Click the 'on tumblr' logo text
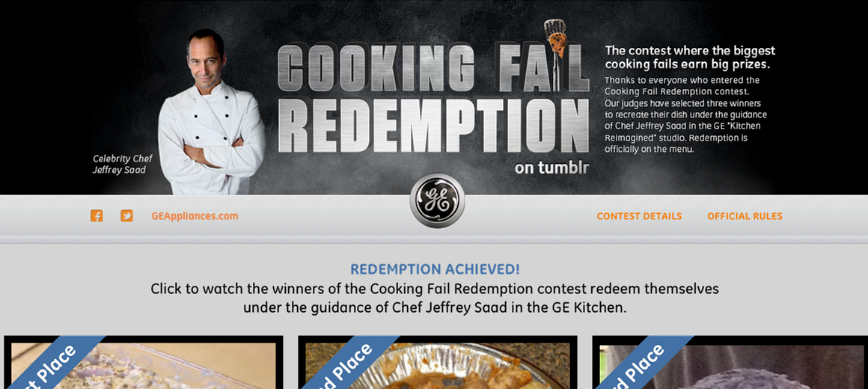 (551, 167)
